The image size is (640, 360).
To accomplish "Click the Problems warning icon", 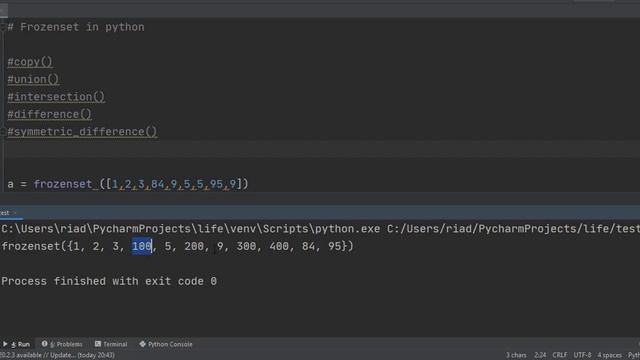I will tap(44, 344).
